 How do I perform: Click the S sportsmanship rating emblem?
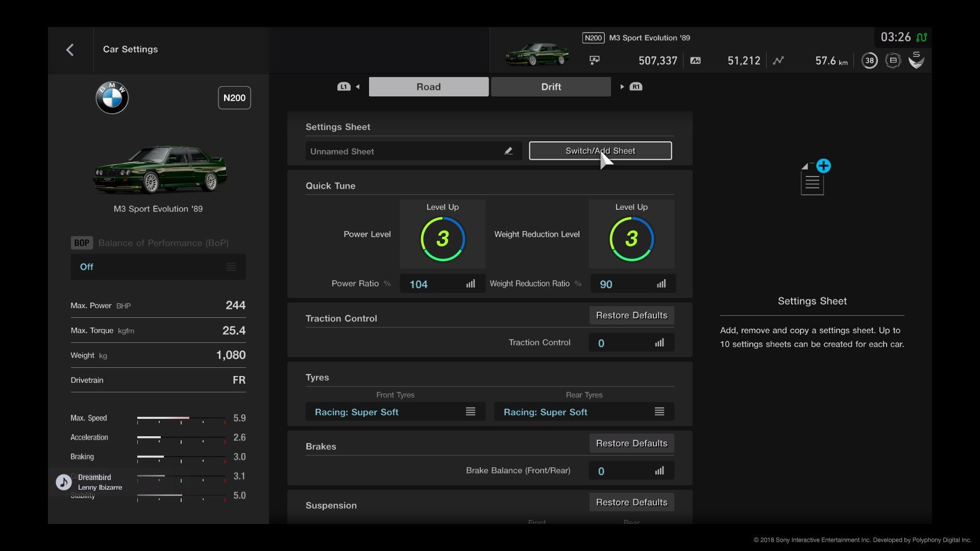(x=916, y=60)
